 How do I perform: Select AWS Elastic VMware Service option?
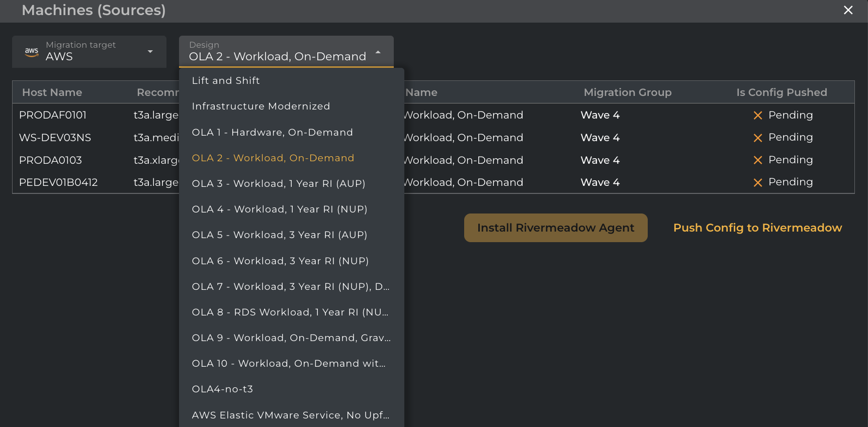coord(290,415)
